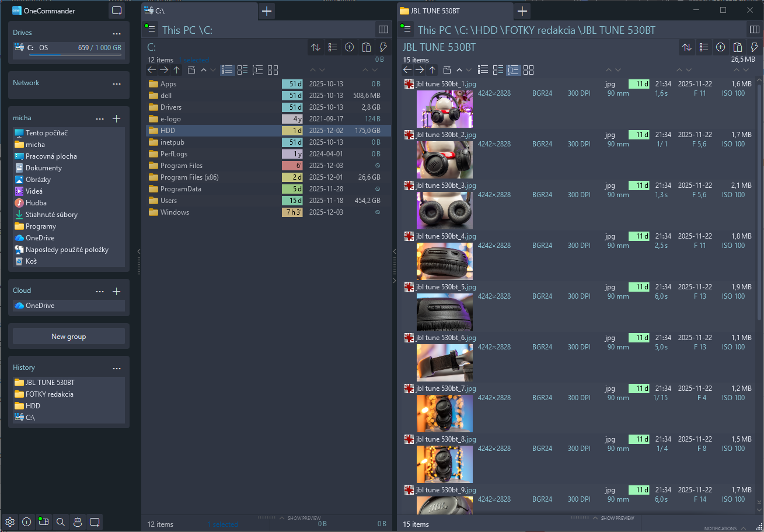Viewport: 764px width, 532px height.
Task: Open the lightning quick actions in right pane
Action: pos(755,47)
